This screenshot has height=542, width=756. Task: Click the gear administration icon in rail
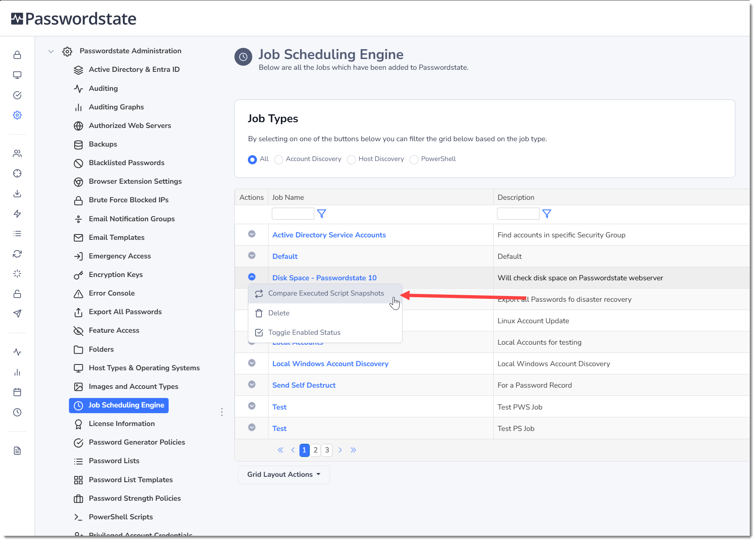point(17,115)
